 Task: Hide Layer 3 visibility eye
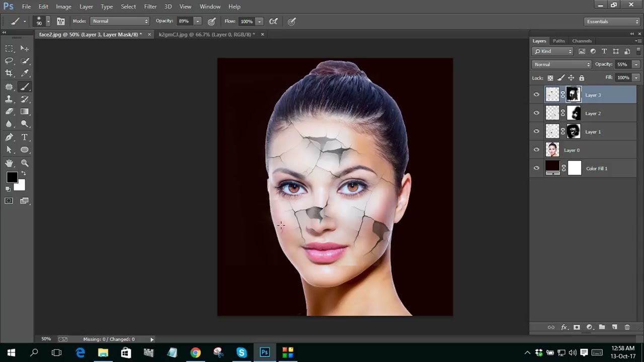click(536, 95)
